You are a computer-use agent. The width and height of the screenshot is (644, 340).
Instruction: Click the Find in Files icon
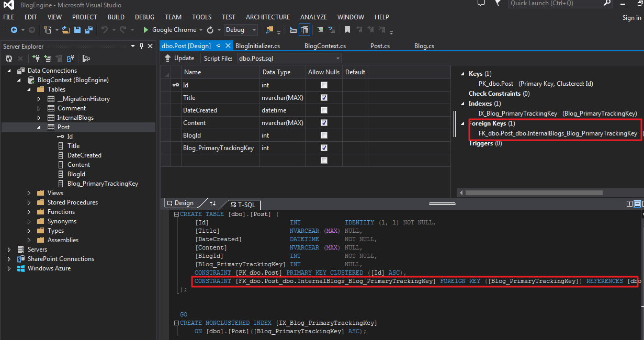point(269,30)
